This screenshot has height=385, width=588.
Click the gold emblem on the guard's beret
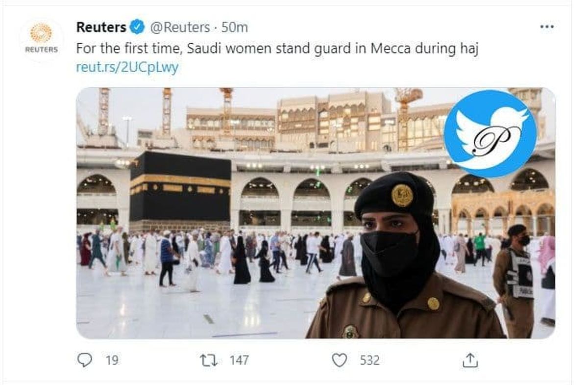pyautogui.click(x=402, y=195)
